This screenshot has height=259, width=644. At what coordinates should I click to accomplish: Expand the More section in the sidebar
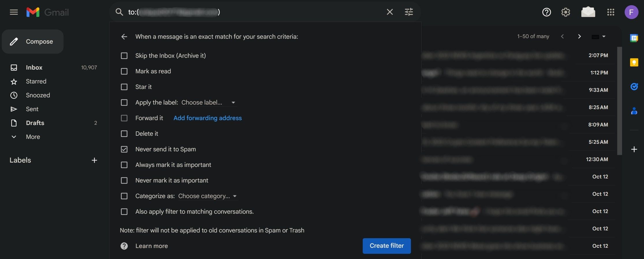click(33, 137)
